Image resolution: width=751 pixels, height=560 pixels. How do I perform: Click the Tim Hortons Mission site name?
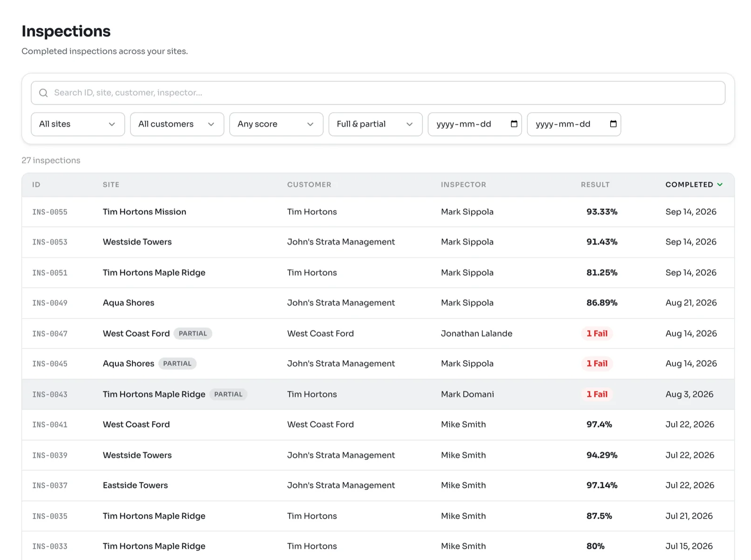pos(145,212)
